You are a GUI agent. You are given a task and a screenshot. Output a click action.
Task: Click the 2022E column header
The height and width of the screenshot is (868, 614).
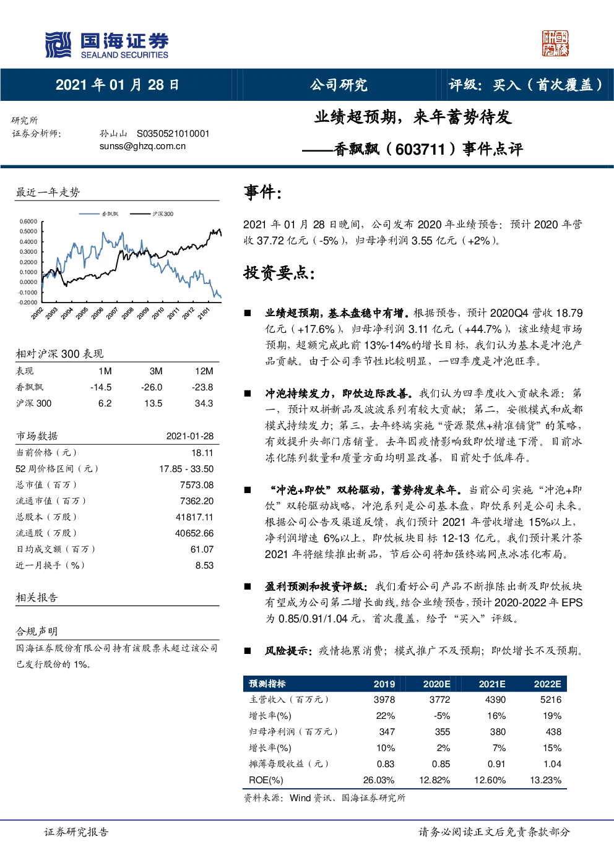coord(548,684)
